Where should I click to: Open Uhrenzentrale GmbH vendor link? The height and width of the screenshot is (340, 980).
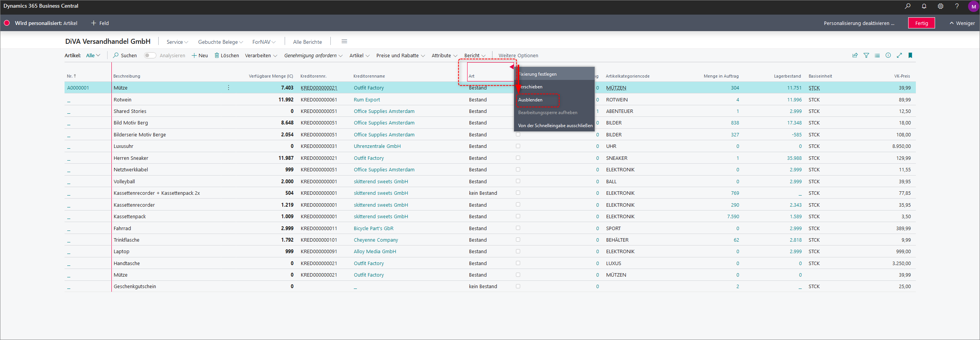click(x=377, y=146)
